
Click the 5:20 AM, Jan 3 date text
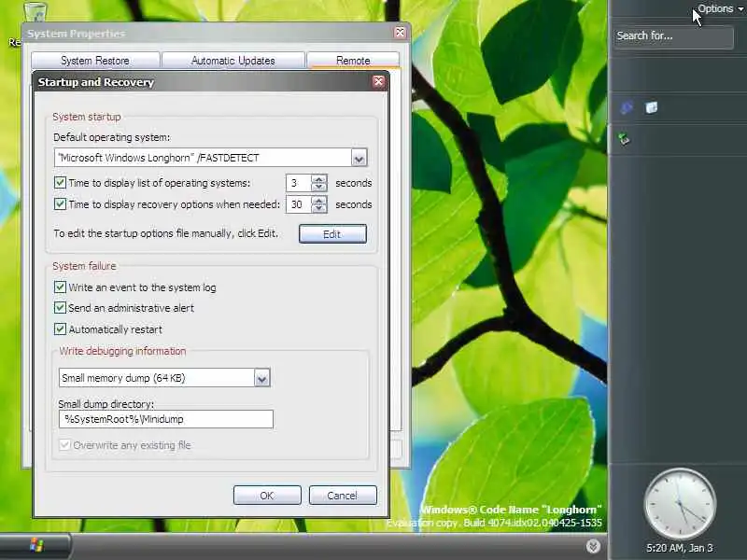680,548
